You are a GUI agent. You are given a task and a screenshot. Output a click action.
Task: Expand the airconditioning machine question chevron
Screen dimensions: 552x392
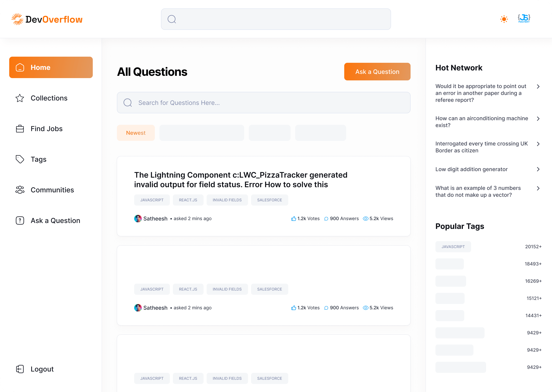point(538,119)
